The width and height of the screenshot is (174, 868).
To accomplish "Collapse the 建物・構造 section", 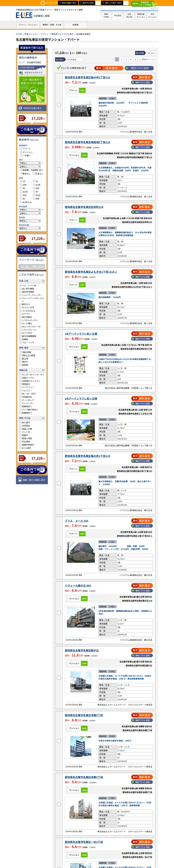I will tap(32, 348).
